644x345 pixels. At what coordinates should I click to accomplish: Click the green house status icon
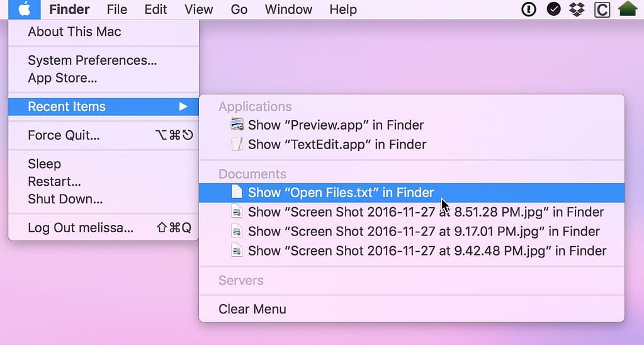[x=628, y=9]
